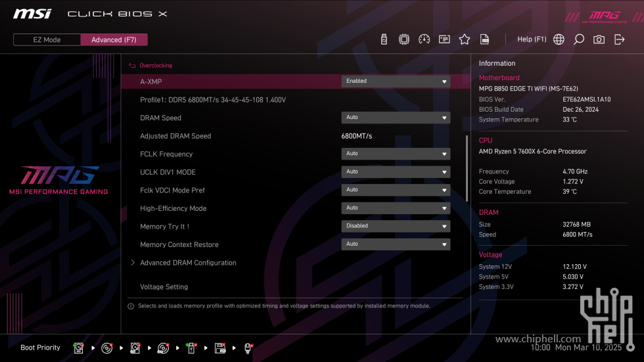Viewport: 644px width, 362px height.
Task: Select the Adjusted DRAM Speed row
Action: (x=175, y=136)
